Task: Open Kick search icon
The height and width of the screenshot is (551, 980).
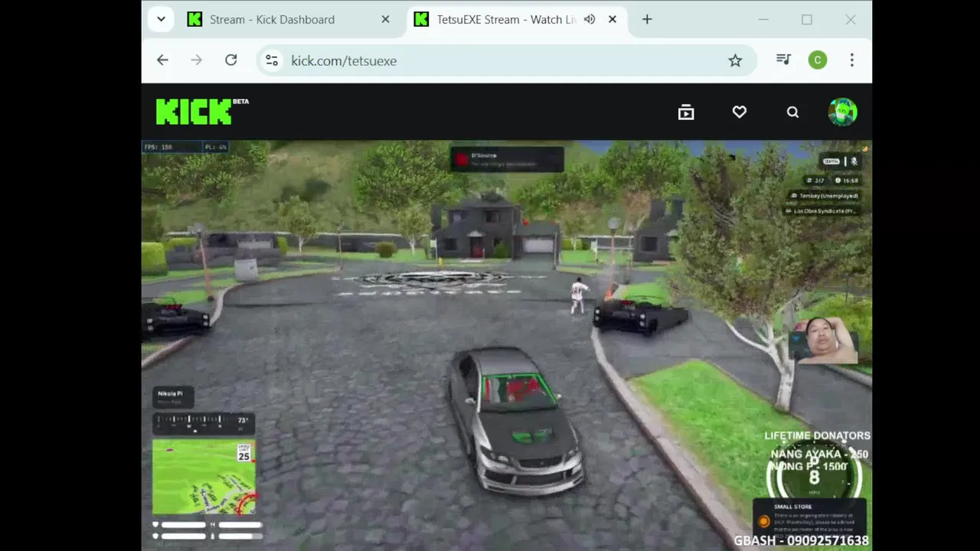Action: pyautogui.click(x=792, y=112)
